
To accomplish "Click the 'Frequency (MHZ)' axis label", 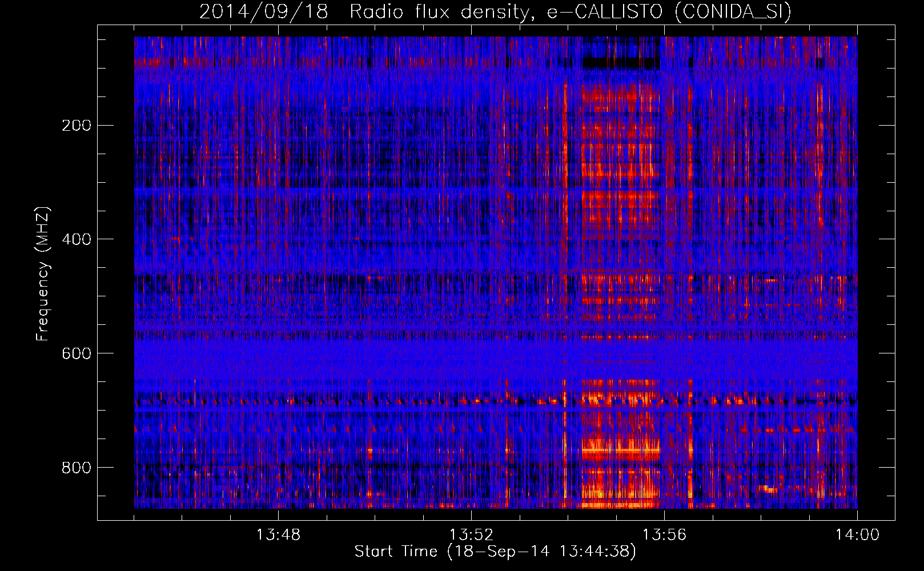I will (43, 274).
